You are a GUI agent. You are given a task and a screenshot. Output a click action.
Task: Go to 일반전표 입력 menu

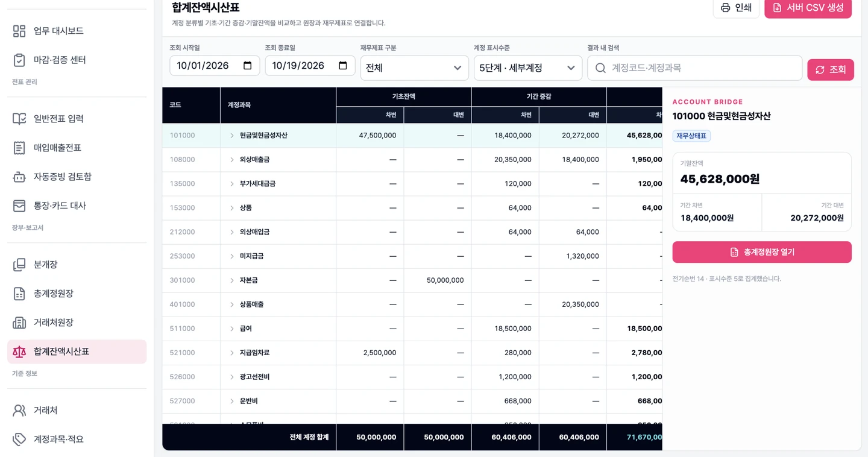pos(77,119)
